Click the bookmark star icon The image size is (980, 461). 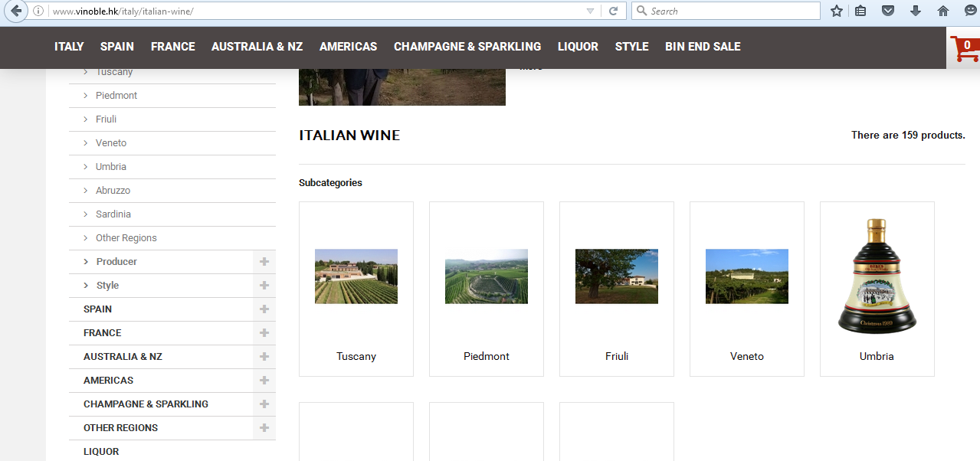[837, 11]
